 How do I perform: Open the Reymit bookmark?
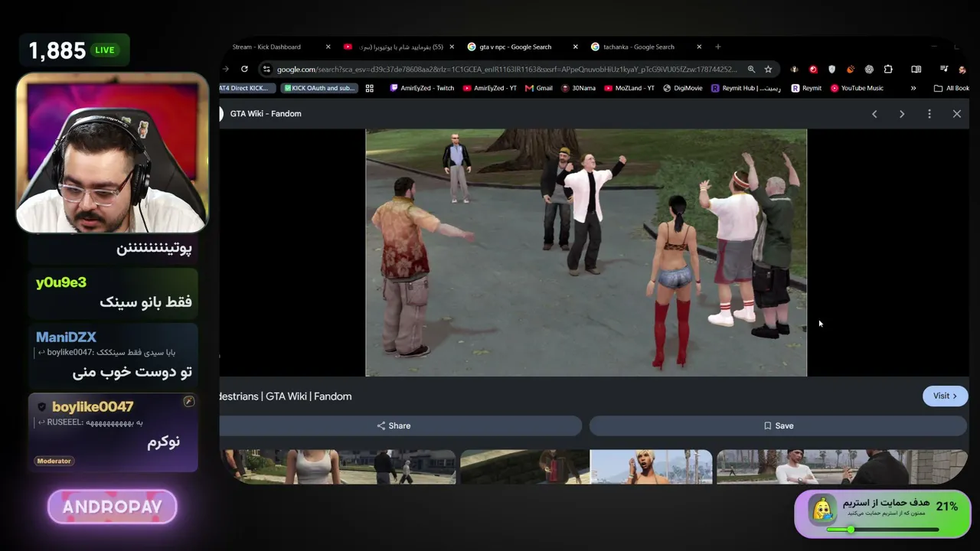pyautogui.click(x=806, y=88)
